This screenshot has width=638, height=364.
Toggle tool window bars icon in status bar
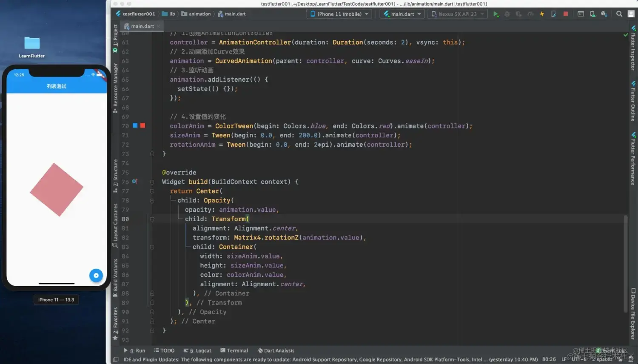116,360
